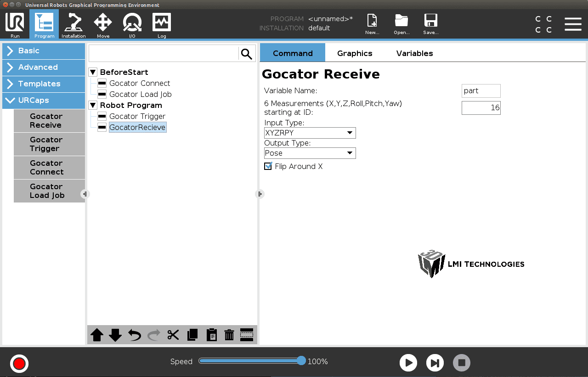Expand the Basic nodes category
The width and height of the screenshot is (588, 377).
pos(44,51)
